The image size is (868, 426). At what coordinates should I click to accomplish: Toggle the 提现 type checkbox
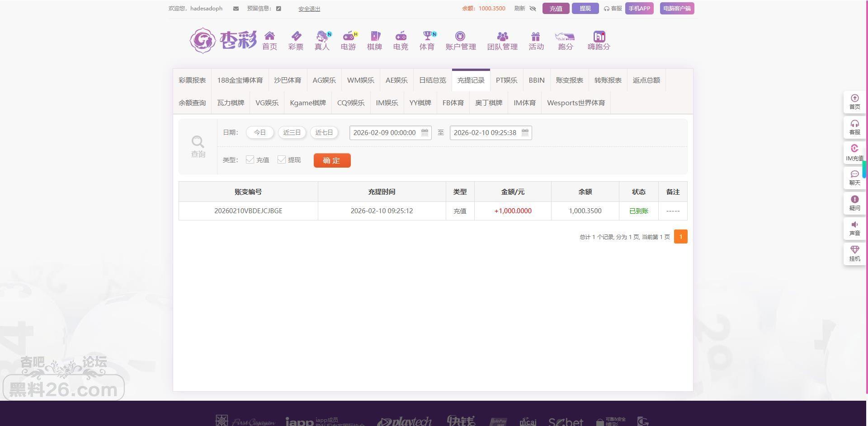[x=282, y=159]
